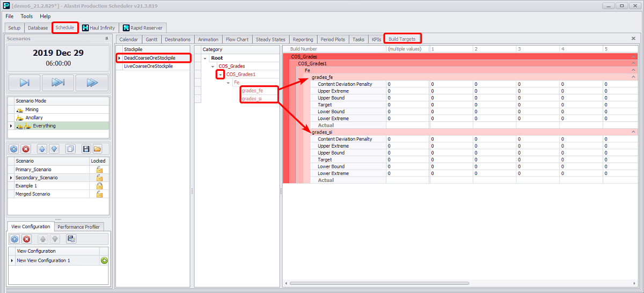The width and height of the screenshot is (644, 293).
Task: Save scenarios with the floppy disk icon
Action: (86, 149)
